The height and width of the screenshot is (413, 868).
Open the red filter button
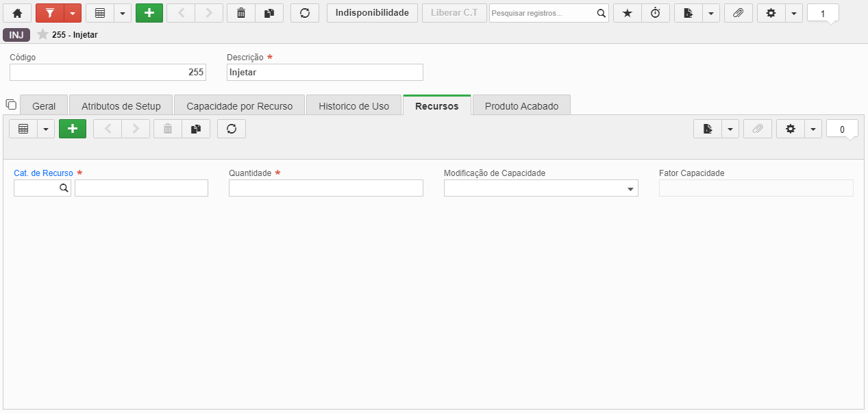[x=49, y=13]
